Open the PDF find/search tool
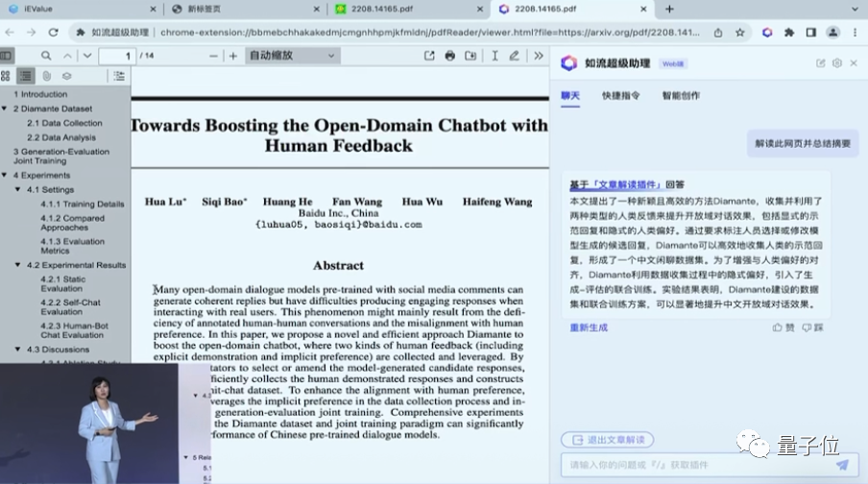The image size is (868, 484). 45,56
